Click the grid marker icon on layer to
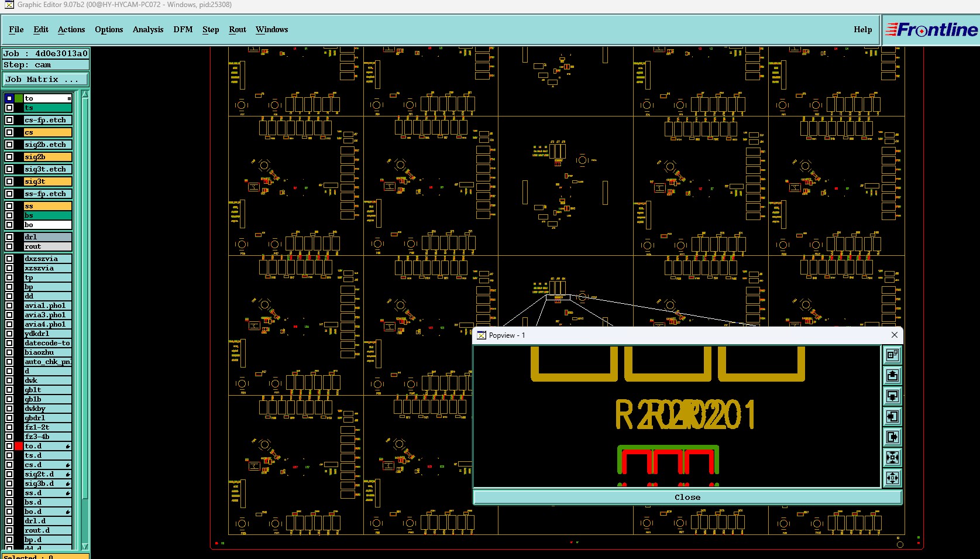Image resolution: width=980 pixels, height=559 pixels. 69,98
